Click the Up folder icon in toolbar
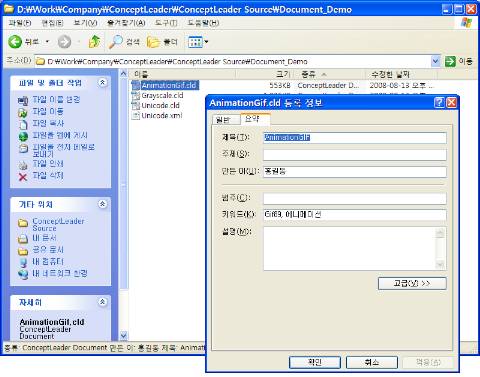 point(94,42)
